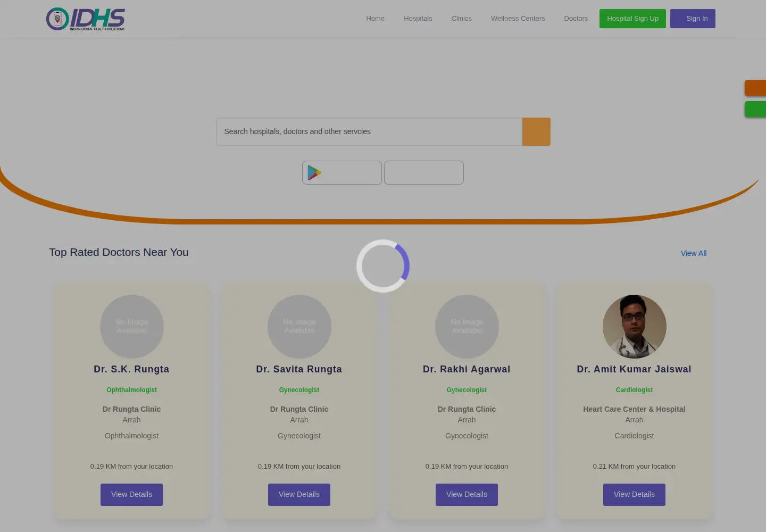
Task: Click Dr. Amit Kumar Jaiswal's photo
Action: tap(635, 327)
